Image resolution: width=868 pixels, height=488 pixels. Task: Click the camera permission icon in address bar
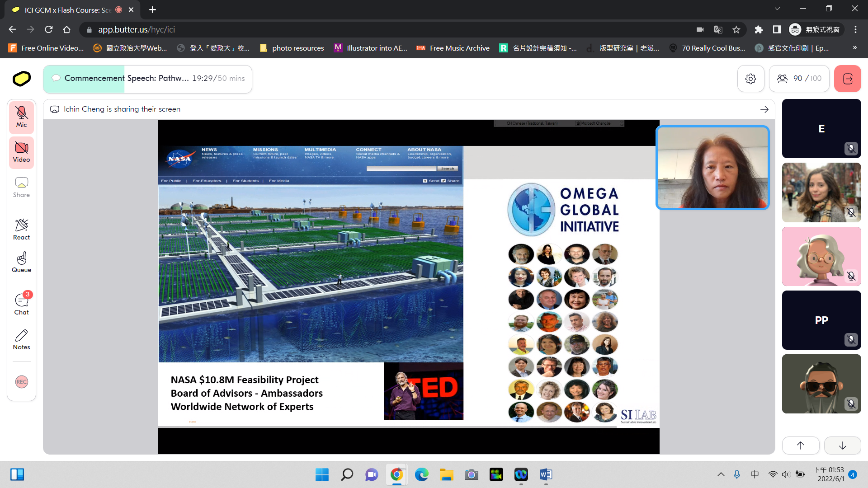coord(700,29)
